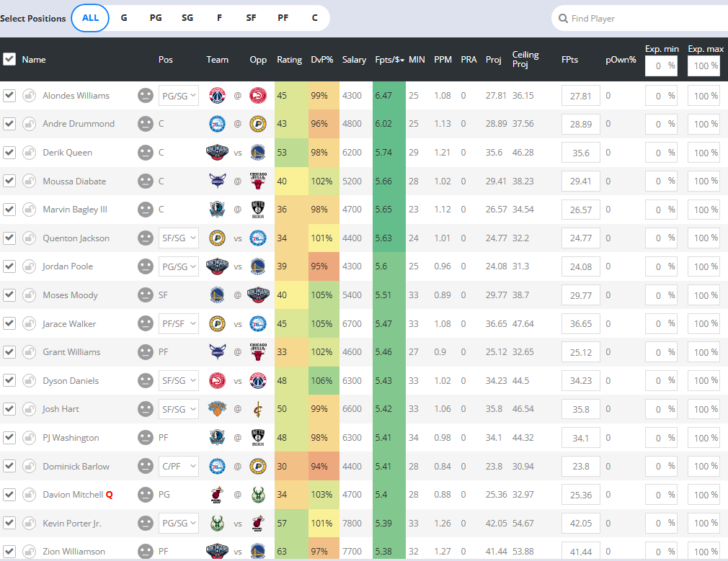Expand Jarace Walker's PF/SF position dropdown
The height and width of the screenshot is (561, 728).
coord(178,323)
